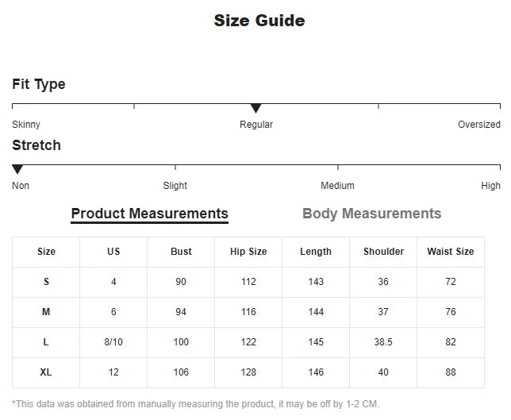Click the Regular fit label
511x420 pixels.
click(x=255, y=125)
